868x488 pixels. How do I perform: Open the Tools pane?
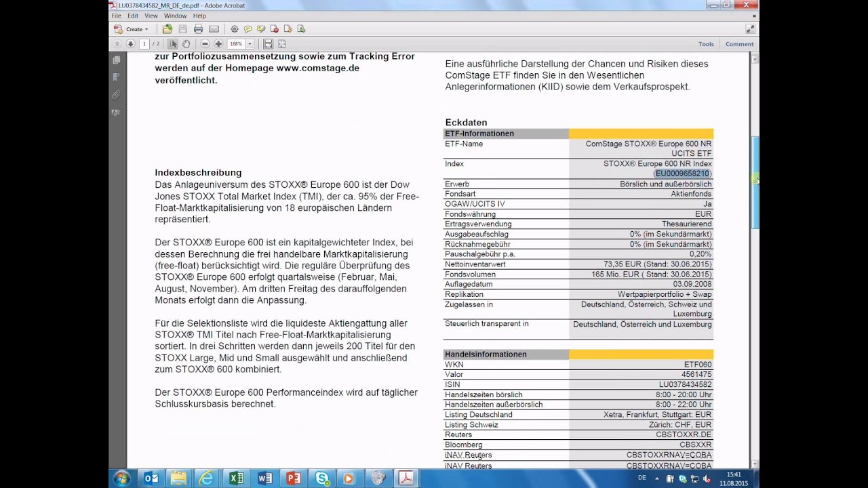pos(706,44)
